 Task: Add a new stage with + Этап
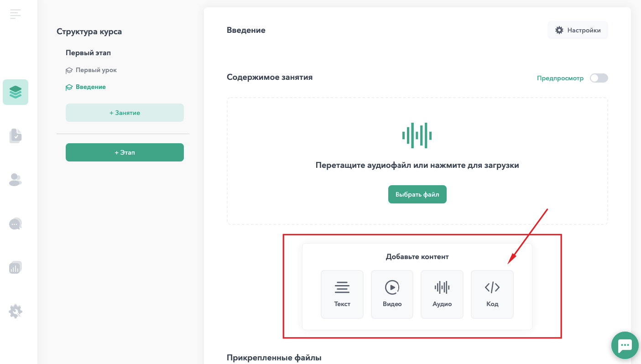pyautogui.click(x=125, y=152)
